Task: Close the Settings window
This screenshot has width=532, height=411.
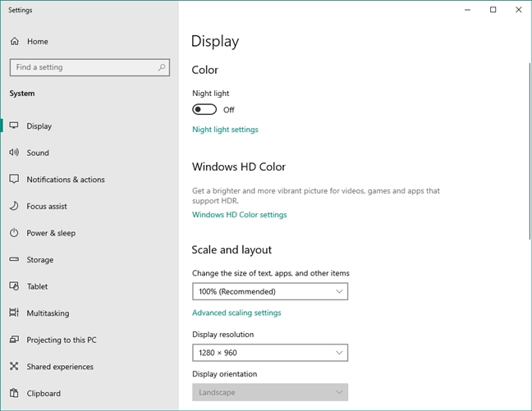Action: [518, 10]
